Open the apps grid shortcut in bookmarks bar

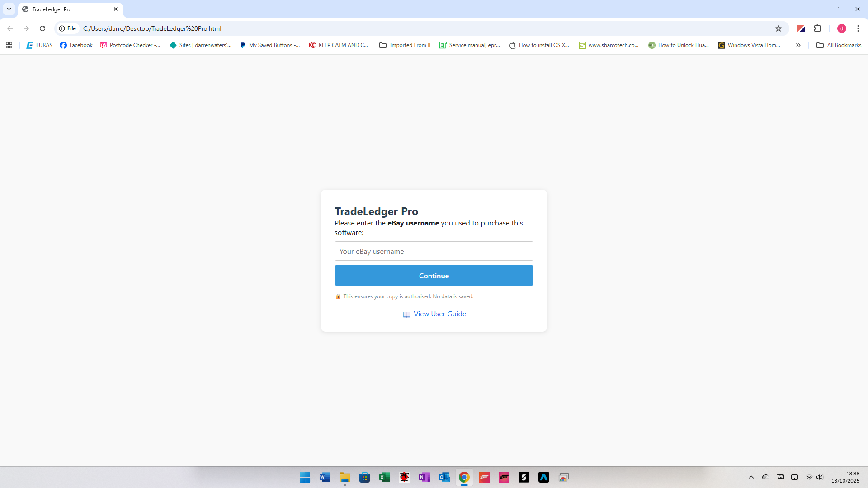click(x=9, y=45)
